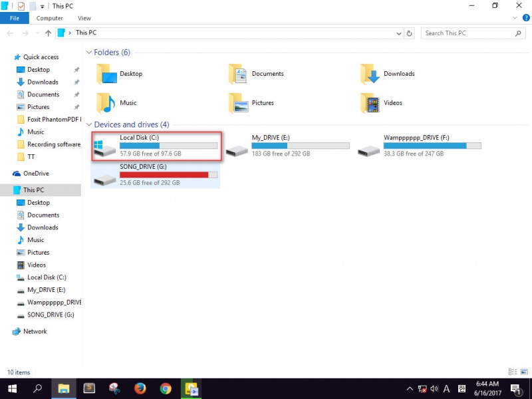532x399 pixels.
Task: Click the My_DRIVE (E:) usage bar
Action: tap(301, 146)
